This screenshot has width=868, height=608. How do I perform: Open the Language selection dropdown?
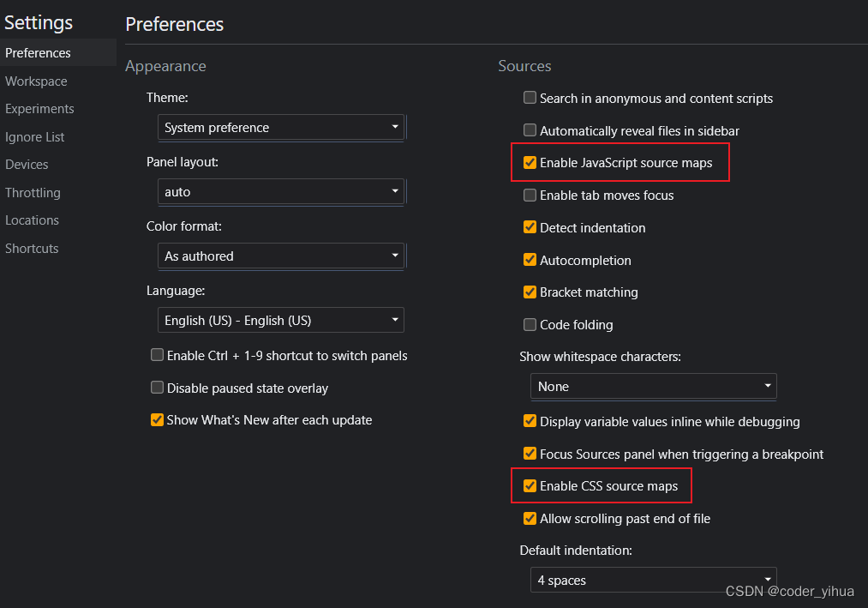(x=281, y=321)
